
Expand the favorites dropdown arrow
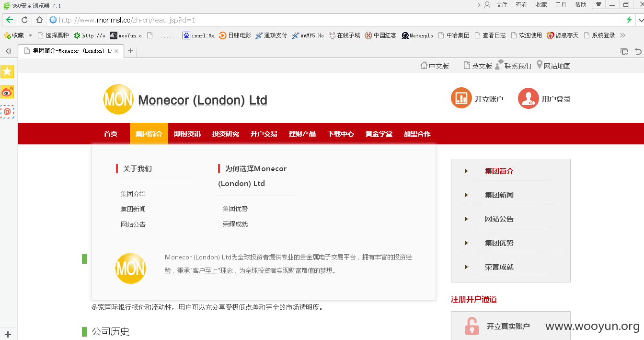30,35
